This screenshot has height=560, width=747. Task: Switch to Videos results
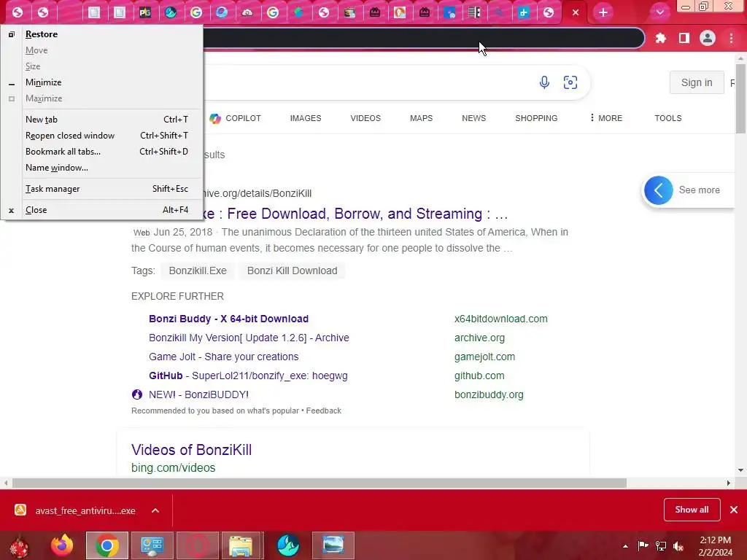[365, 118]
